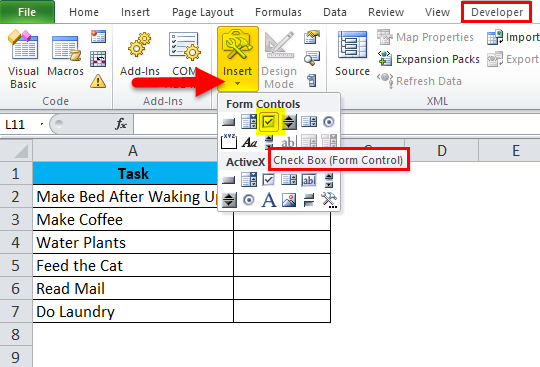Screen dimensions: 540x367
Task: Click greyed-out Text Field form control
Action: coord(288,141)
